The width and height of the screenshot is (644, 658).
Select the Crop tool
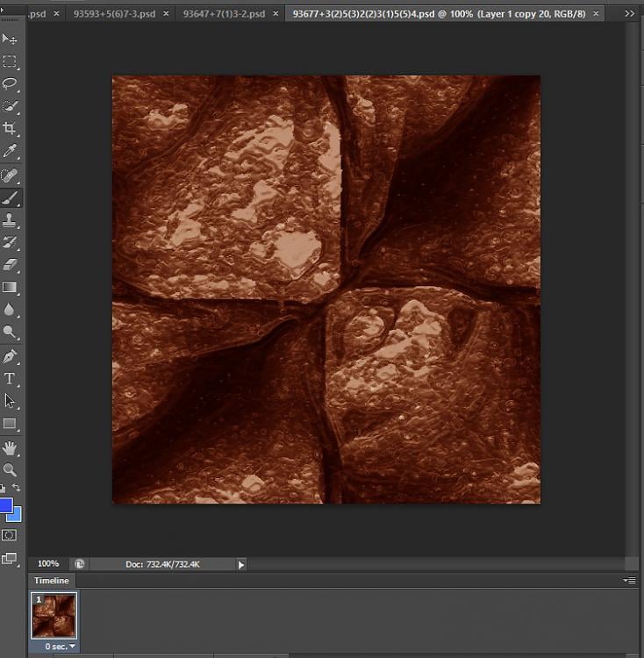[10, 128]
